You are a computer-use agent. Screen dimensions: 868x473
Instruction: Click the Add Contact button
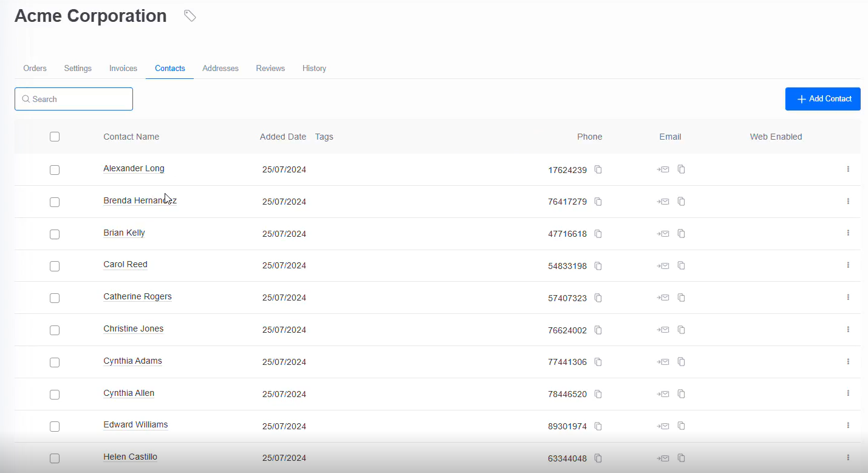[822, 98]
